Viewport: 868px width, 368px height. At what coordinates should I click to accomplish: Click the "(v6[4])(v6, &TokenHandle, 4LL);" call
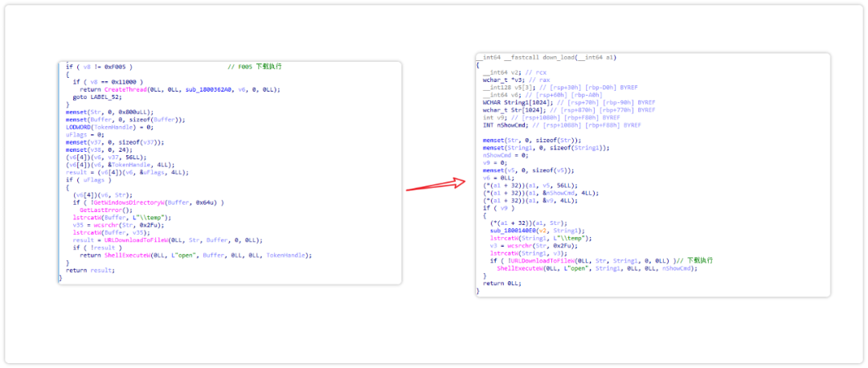pos(120,165)
